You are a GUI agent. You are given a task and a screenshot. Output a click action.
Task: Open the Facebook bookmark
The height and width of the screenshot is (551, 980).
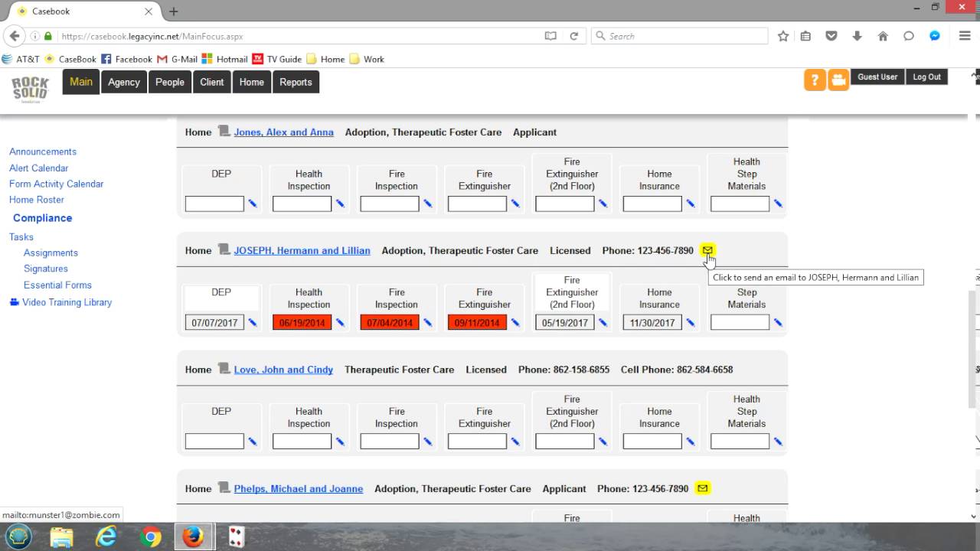(x=126, y=59)
